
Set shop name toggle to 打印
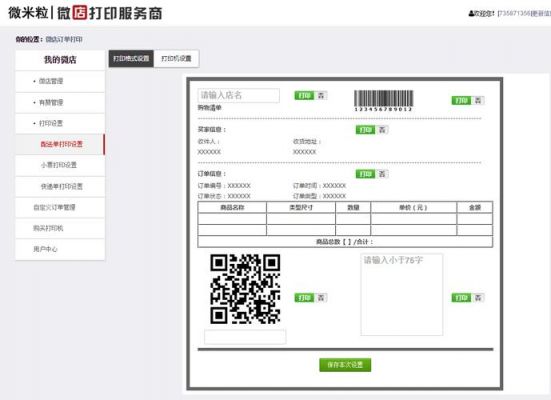tap(304, 96)
